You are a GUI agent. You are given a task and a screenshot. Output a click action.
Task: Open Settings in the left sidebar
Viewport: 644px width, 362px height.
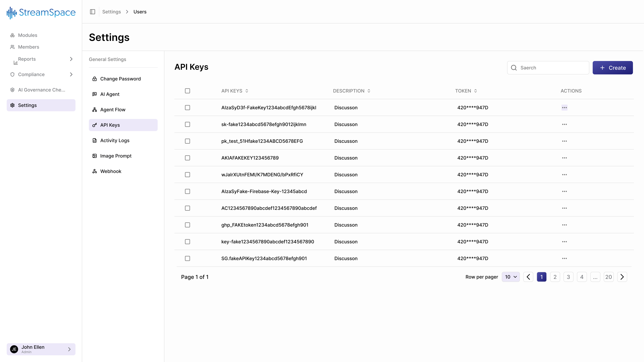coord(41,105)
